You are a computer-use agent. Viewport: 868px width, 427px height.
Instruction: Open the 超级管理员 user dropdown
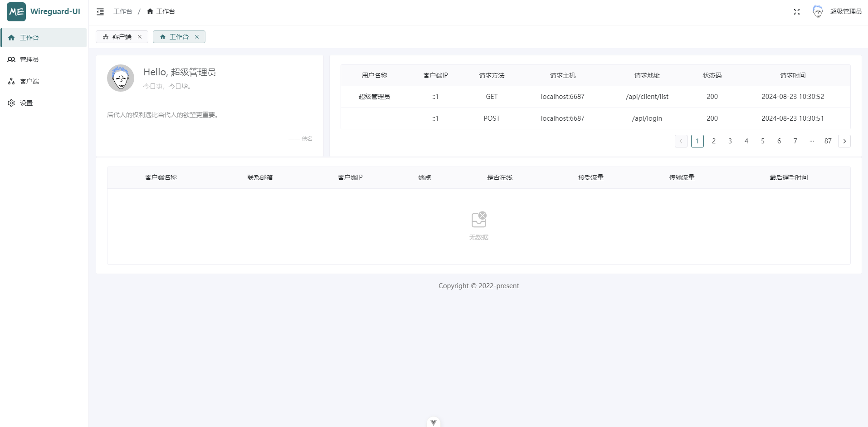pyautogui.click(x=845, y=12)
